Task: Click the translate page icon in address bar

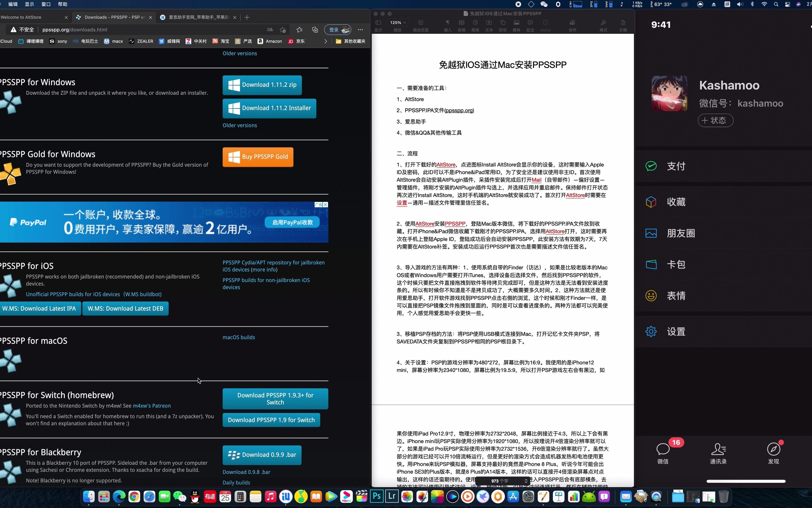Action: [x=270, y=30]
